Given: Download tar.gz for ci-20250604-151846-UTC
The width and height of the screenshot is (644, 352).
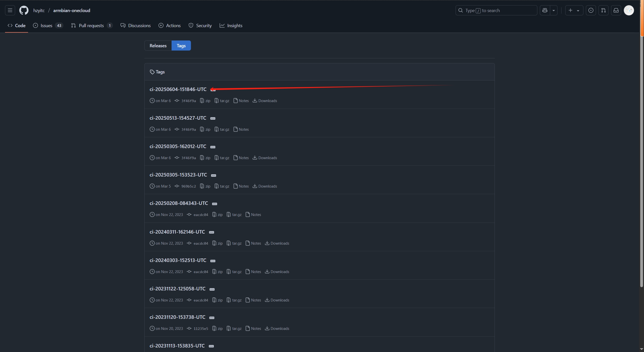Looking at the screenshot, I should pos(222,101).
